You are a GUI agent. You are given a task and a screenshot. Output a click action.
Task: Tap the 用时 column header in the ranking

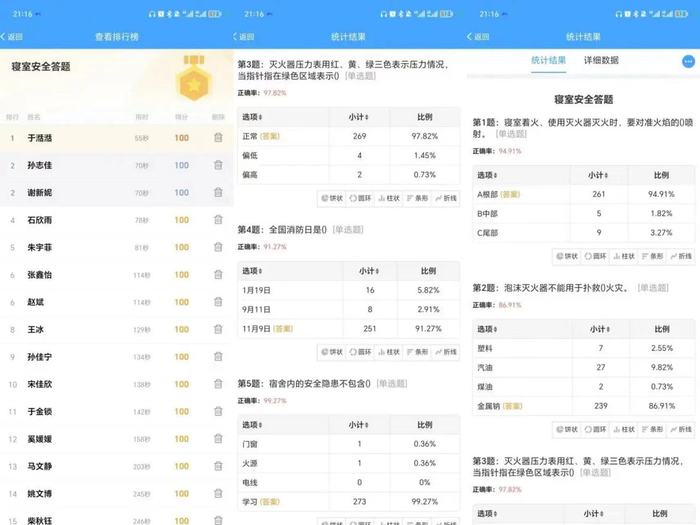pyautogui.click(x=142, y=116)
